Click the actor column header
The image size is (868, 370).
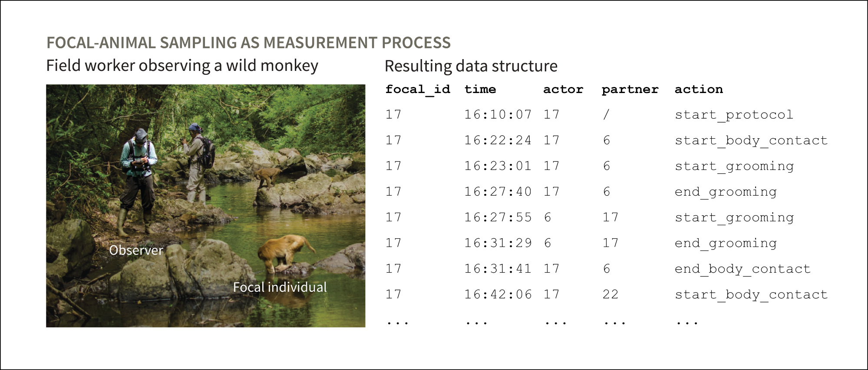(x=563, y=90)
